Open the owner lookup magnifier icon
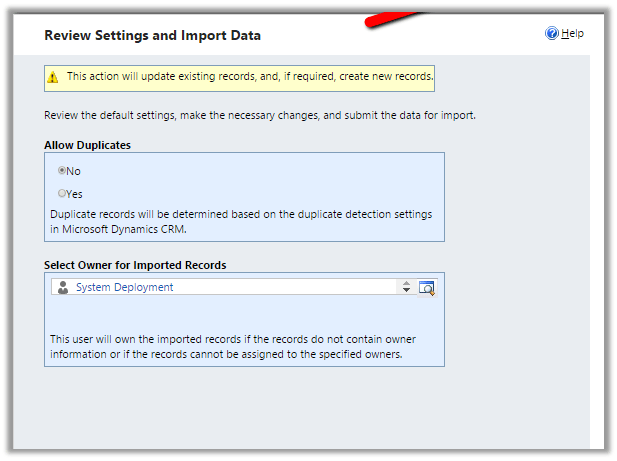617x461 pixels. click(427, 287)
